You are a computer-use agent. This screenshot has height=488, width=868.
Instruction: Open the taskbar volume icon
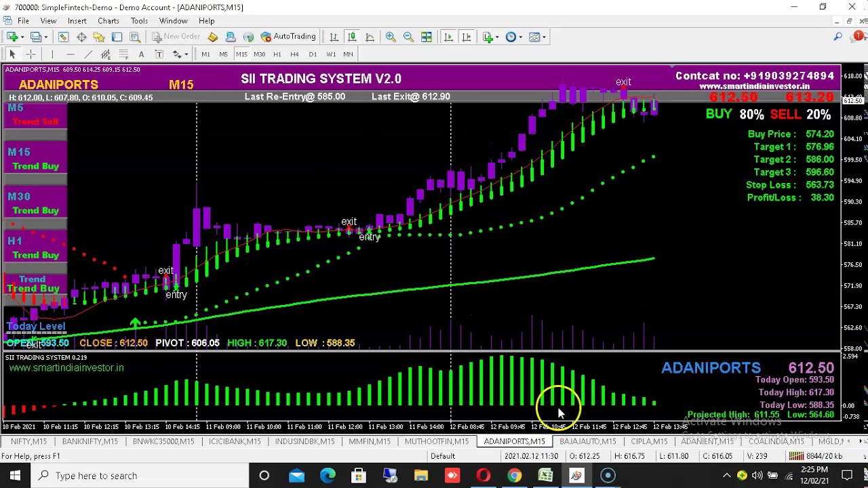click(757, 476)
